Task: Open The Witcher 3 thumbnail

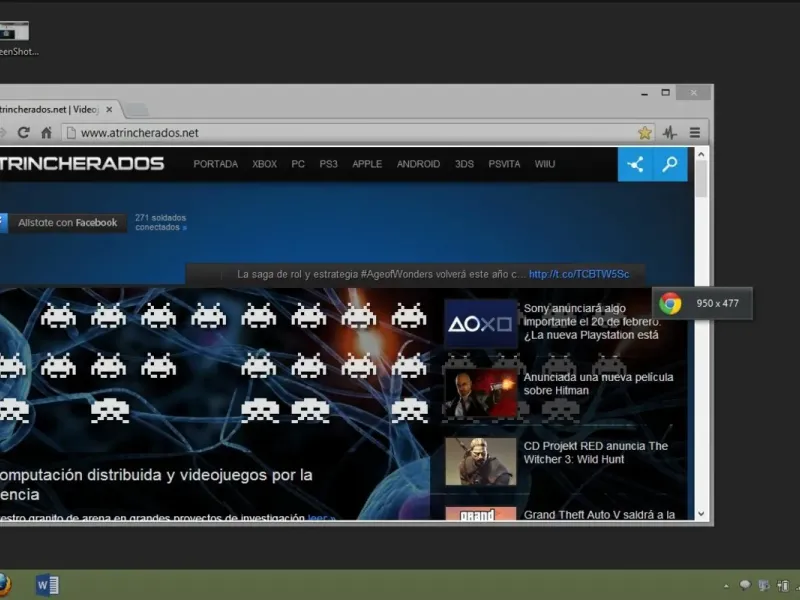Action: pos(481,462)
